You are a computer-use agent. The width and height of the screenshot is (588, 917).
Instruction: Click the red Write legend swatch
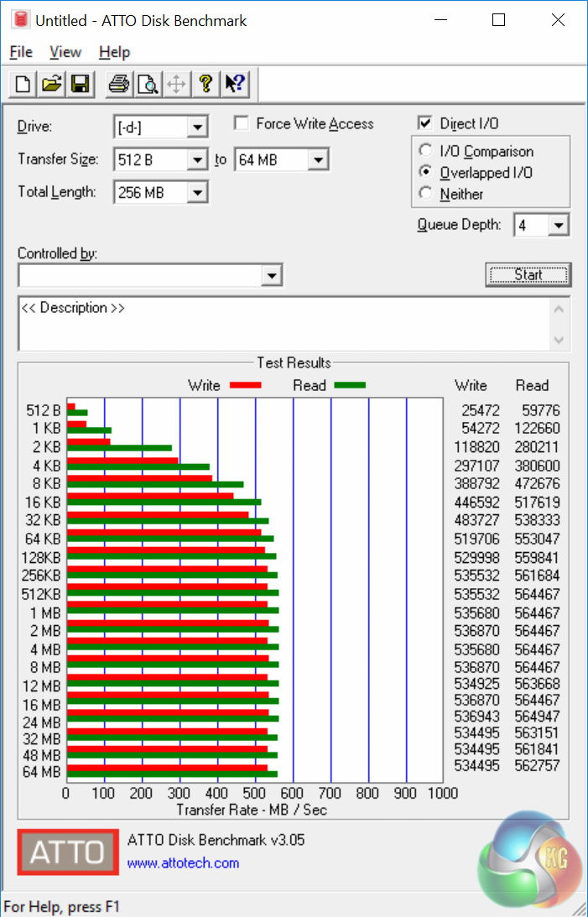246,385
